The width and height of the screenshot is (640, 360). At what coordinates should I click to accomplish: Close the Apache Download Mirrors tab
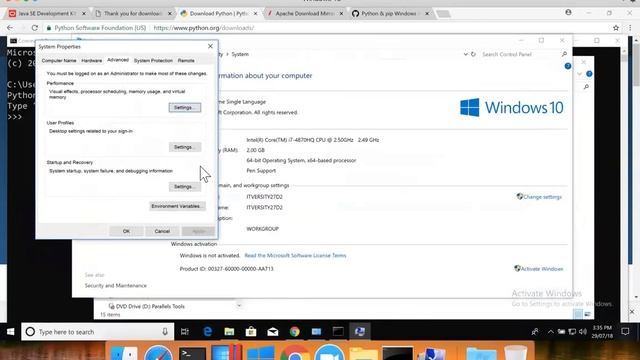click(x=341, y=13)
